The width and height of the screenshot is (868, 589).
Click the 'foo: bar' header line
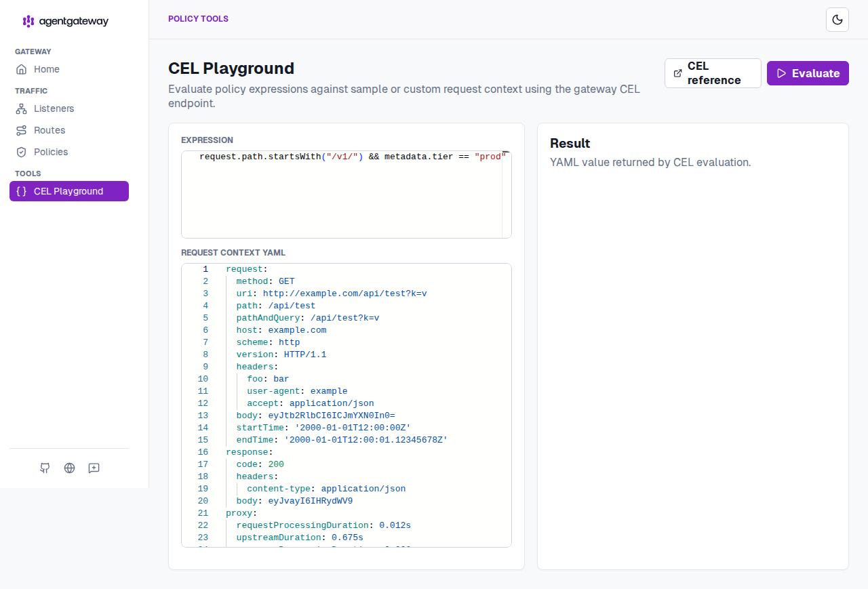(268, 379)
